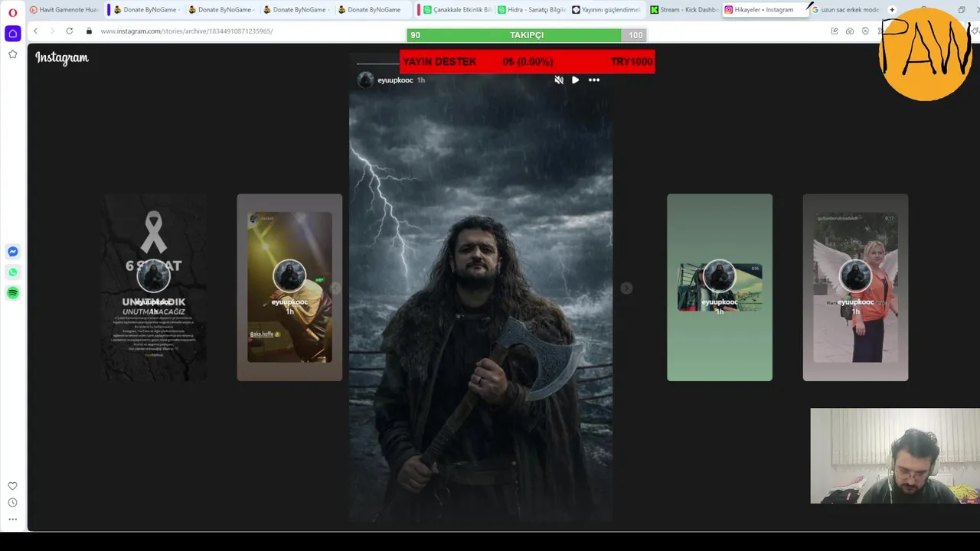The height and width of the screenshot is (551, 980).
Task: Switch to uzun sac erkek mode tab
Action: coord(845,10)
